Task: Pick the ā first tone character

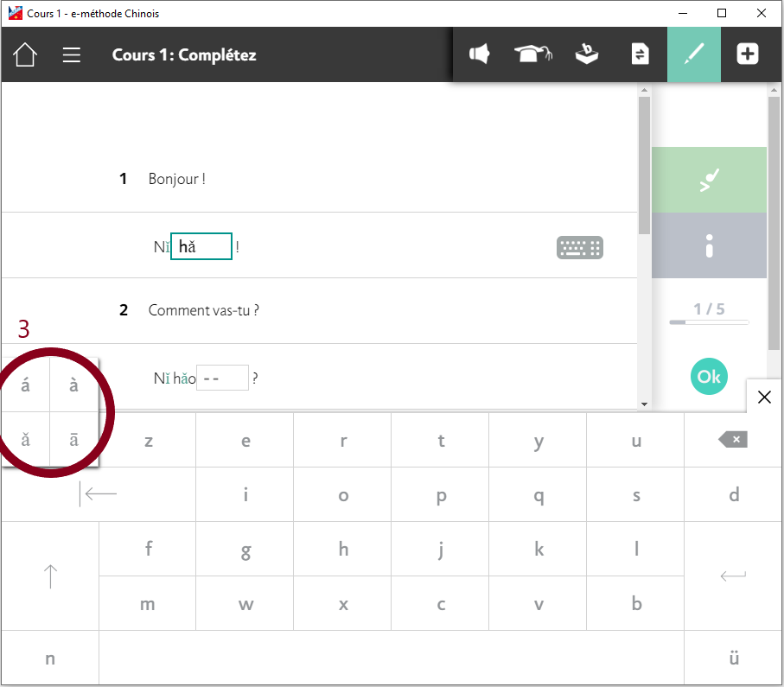Action: click(x=74, y=439)
